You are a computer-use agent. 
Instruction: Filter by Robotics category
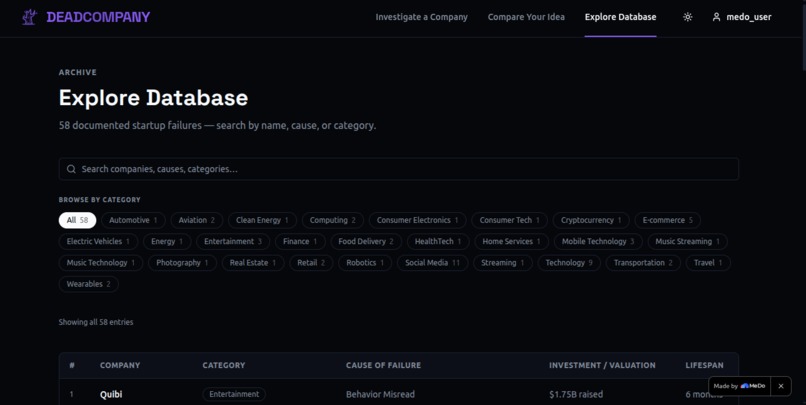pyautogui.click(x=365, y=263)
